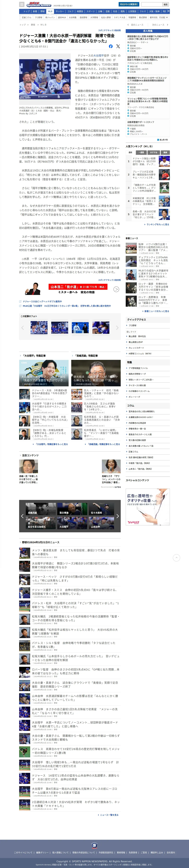Click the Sponichi Annex logo
The image size is (189, 868).
click(39, 5)
